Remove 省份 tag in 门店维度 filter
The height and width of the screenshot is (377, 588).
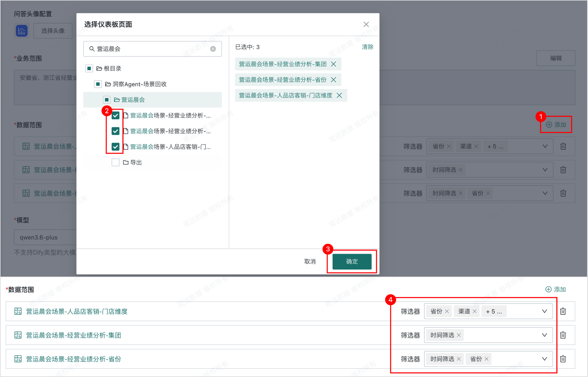[447, 311]
